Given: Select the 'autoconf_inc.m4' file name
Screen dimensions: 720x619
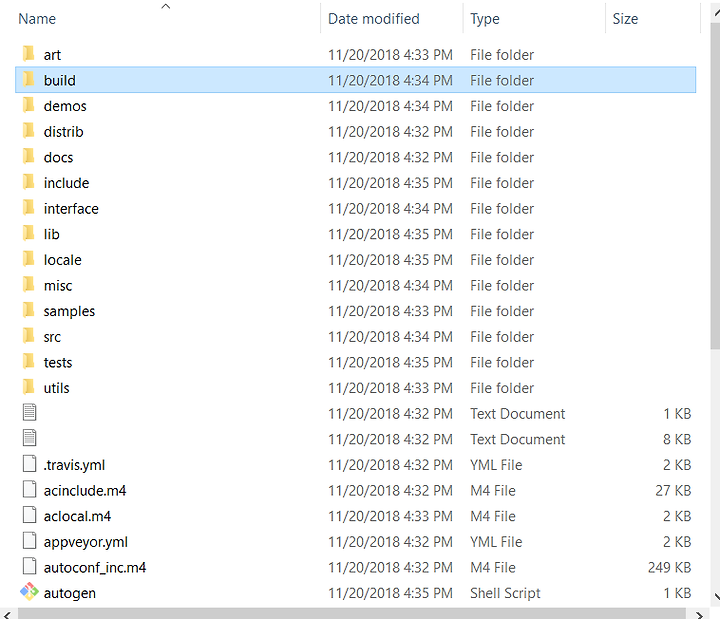Looking at the screenshot, I should click(95, 568).
